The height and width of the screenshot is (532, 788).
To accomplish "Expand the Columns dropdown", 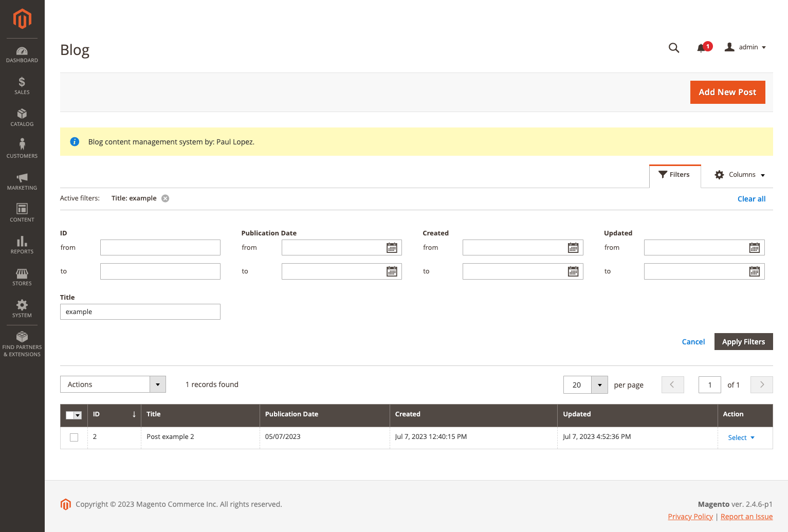I will tap(740, 175).
